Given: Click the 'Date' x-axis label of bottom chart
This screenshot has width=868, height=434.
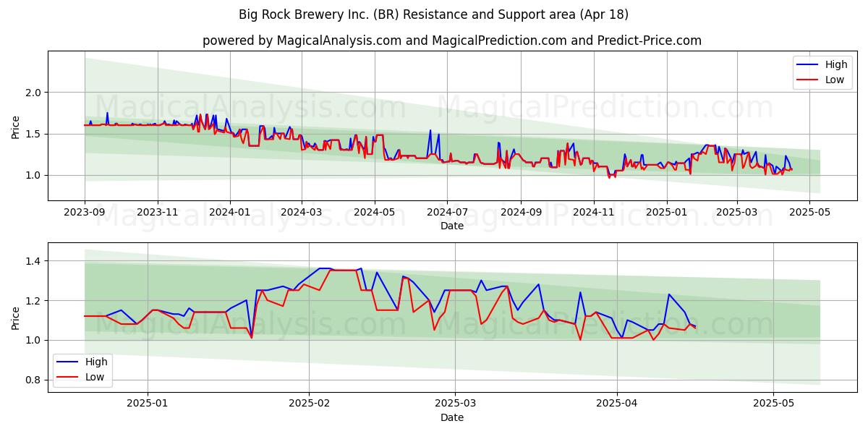Looking at the screenshot, I should pyautogui.click(x=452, y=418).
